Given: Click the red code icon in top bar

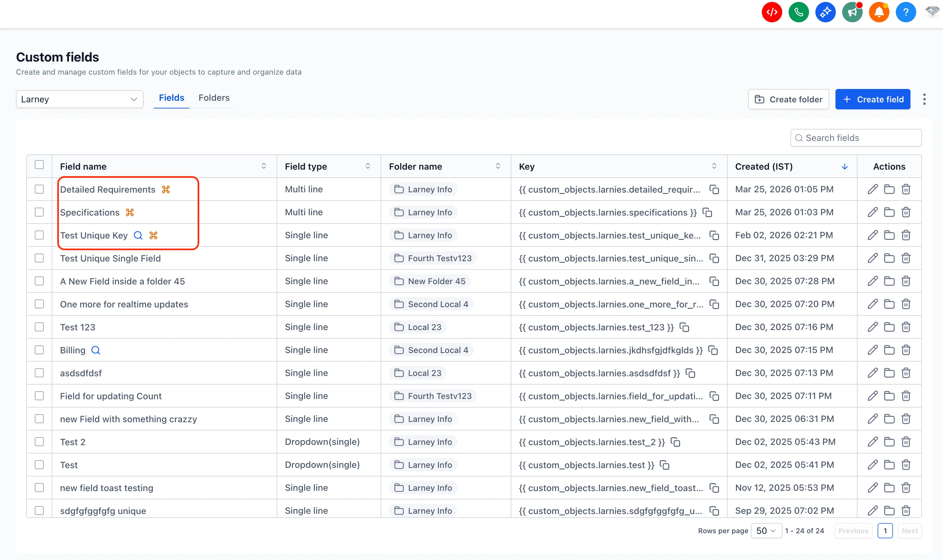Looking at the screenshot, I should pyautogui.click(x=771, y=12).
